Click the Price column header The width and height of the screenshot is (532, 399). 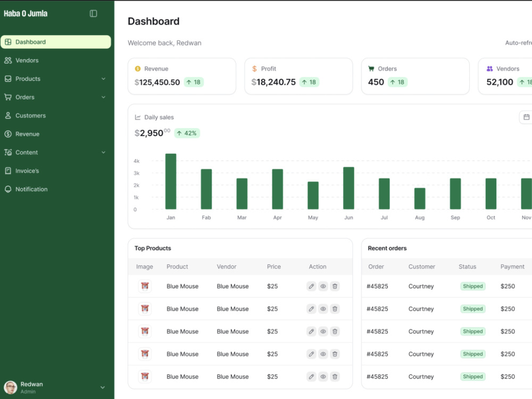[x=274, y=267]
